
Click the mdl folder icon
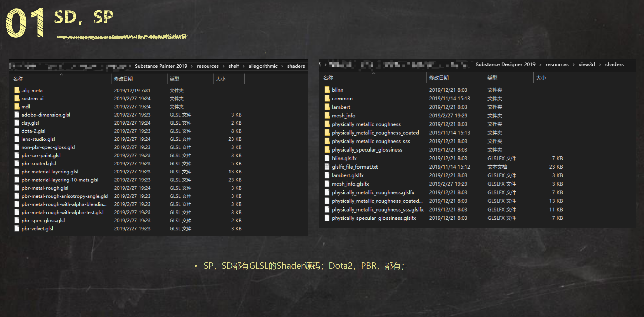click(17, 107)
